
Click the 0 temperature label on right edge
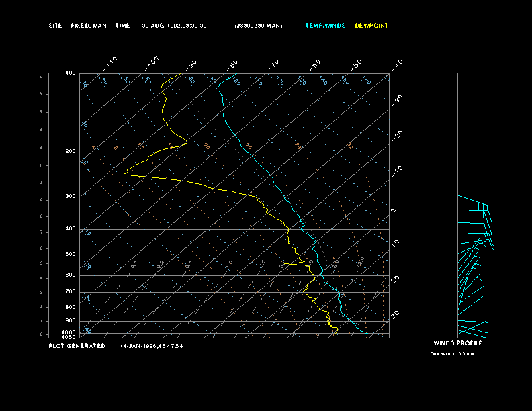394,210
